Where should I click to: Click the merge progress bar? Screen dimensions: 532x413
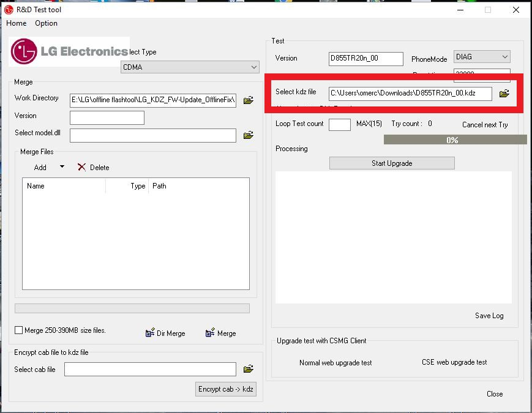(x=132, y=308)
